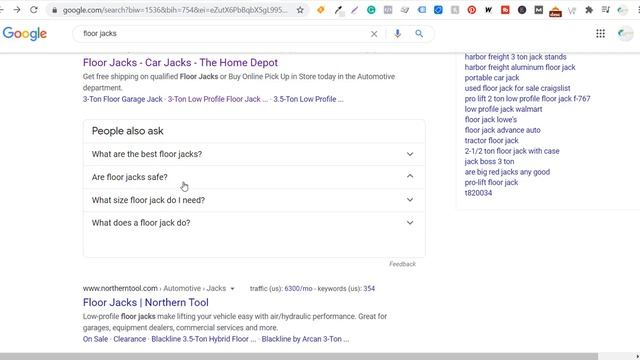The image size is (640, 360).
Task: Open 'Blackline 3.5-Ton Hybrid Floor' sitelink
Action: click(204, 339)
